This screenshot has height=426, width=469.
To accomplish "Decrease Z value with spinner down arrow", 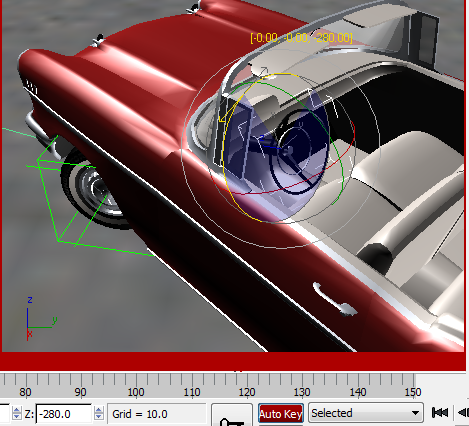I will [x=98, y=417].
